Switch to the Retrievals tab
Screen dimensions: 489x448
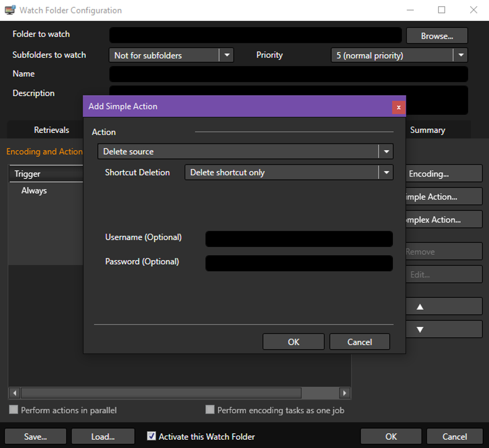[x=51, y=130]
